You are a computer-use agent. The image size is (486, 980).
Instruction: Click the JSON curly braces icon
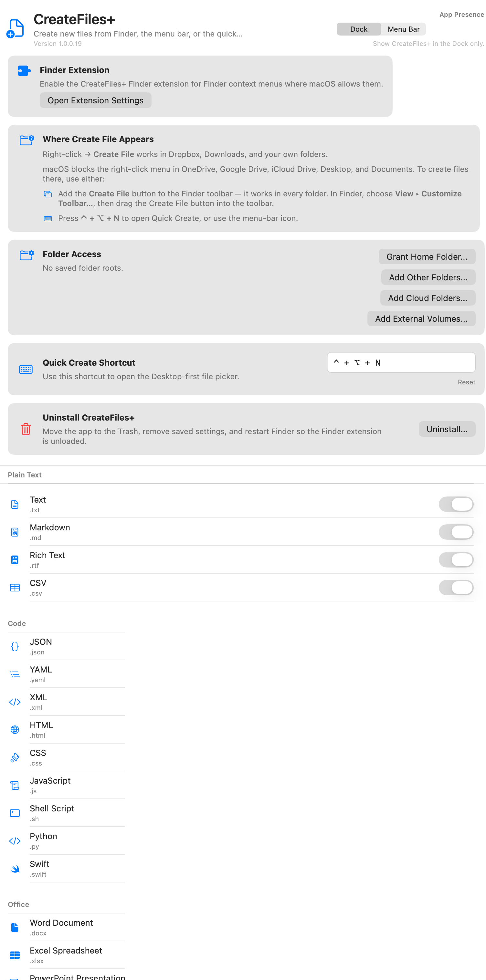tap(15, 646)
